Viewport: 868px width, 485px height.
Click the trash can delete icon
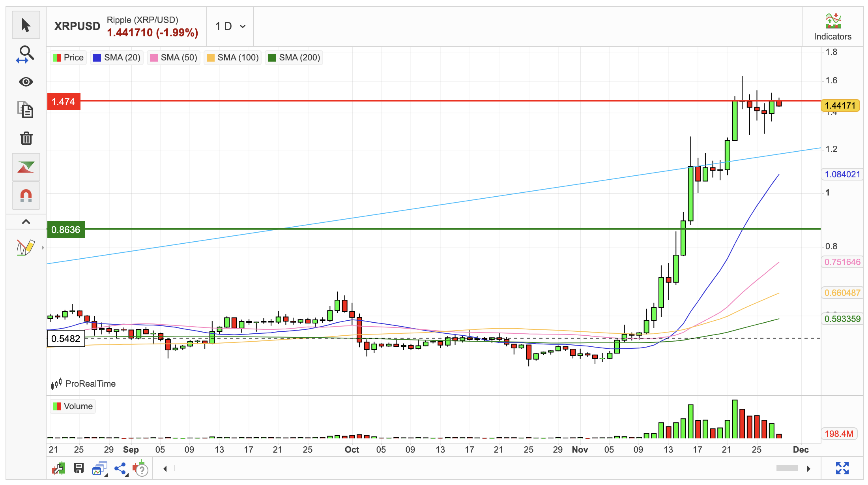tap(26, 138)
